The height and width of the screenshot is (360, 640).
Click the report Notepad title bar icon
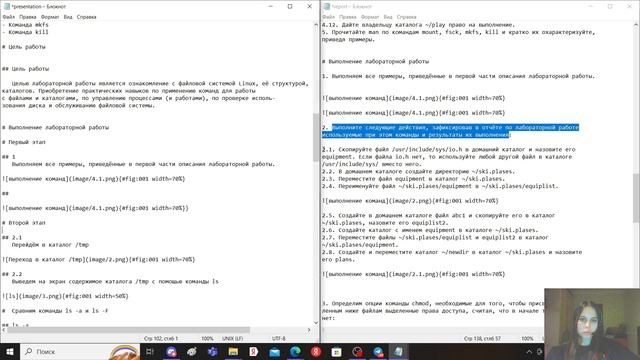click(x=327, y=7)
